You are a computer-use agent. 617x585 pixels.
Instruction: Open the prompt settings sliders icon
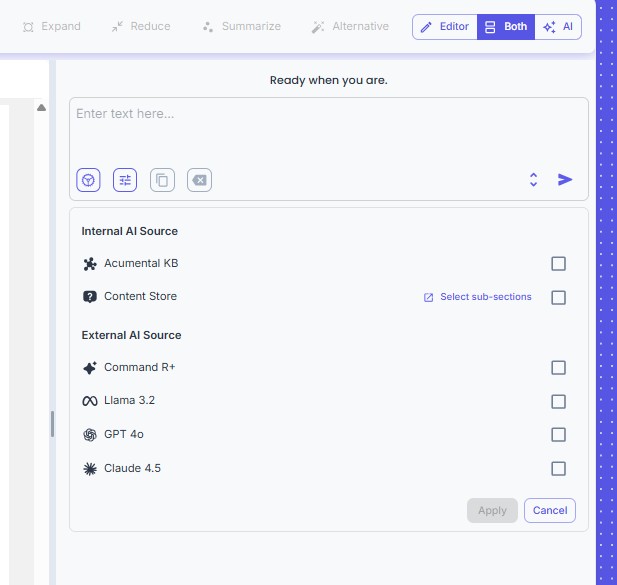coord(125,180)
